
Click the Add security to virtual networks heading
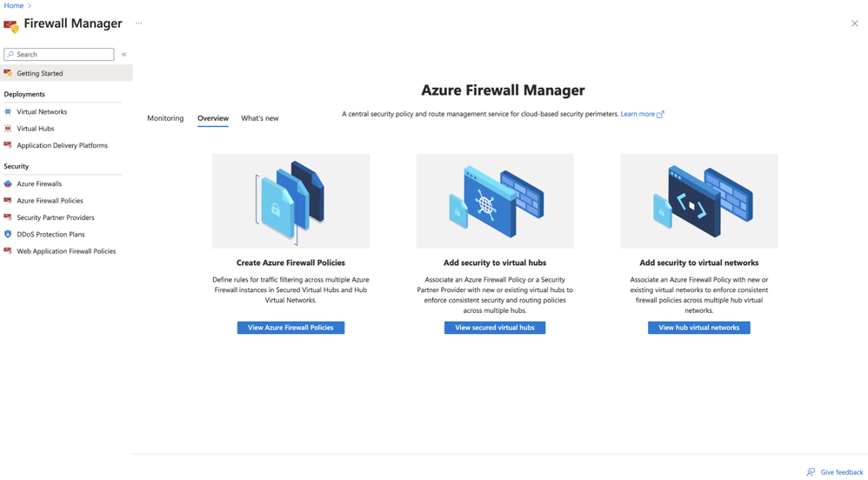coord(699,263)
